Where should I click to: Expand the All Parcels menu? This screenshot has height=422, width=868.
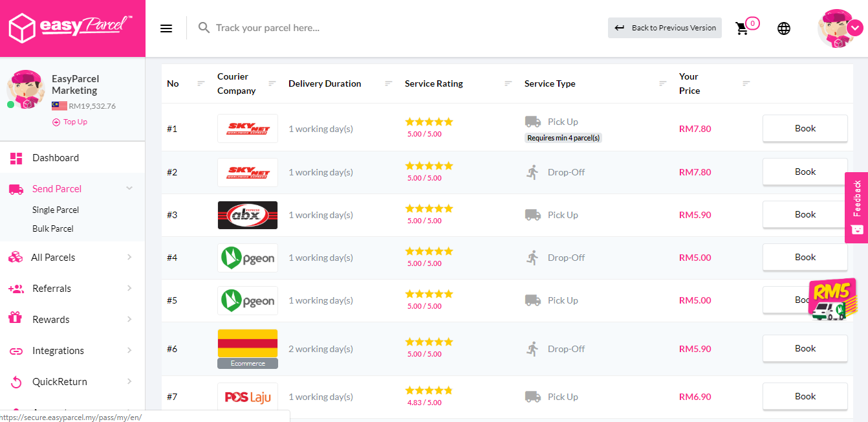coord(129,257)
